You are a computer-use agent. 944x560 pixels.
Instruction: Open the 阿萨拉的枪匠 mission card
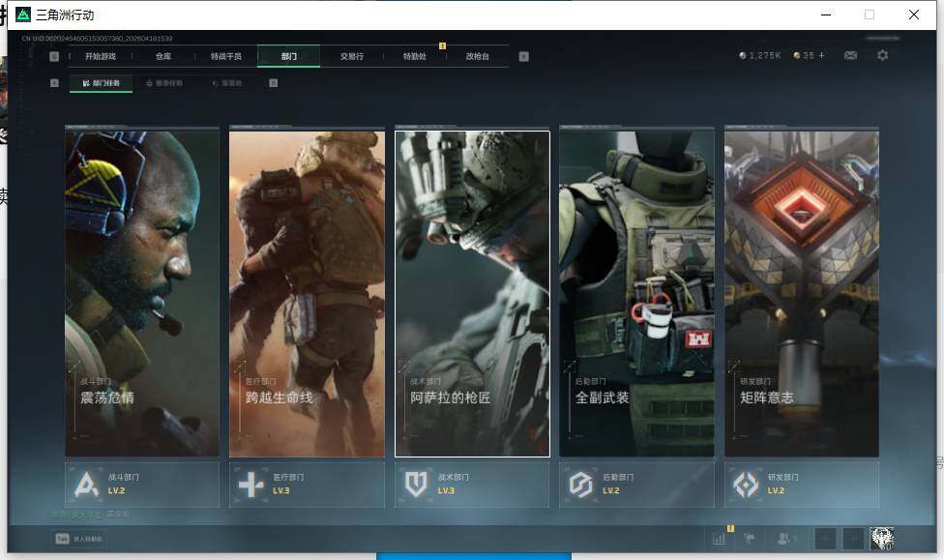pos(472,294)
